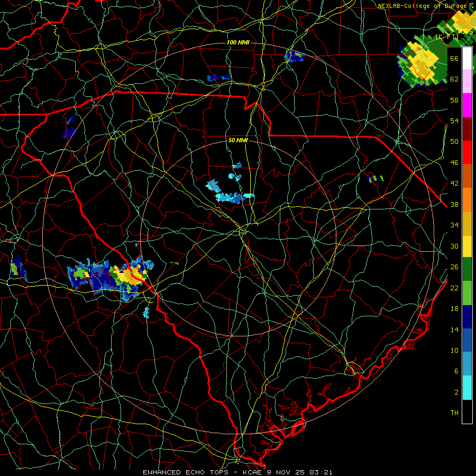Click the "9 NOV 25" date text

pos(286,472)
